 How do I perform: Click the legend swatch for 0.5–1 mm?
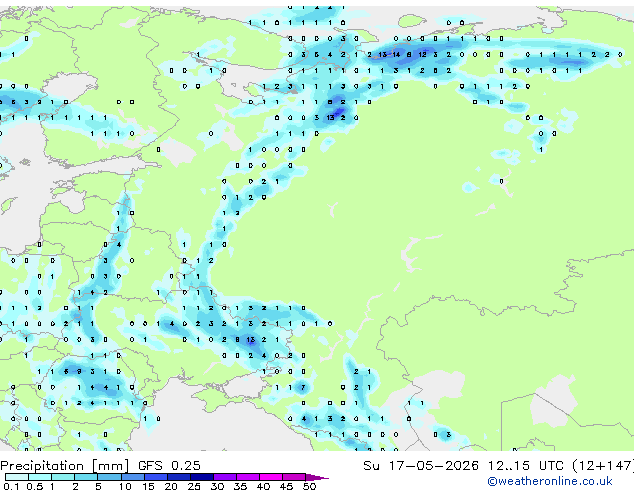[x=40, y=477]
